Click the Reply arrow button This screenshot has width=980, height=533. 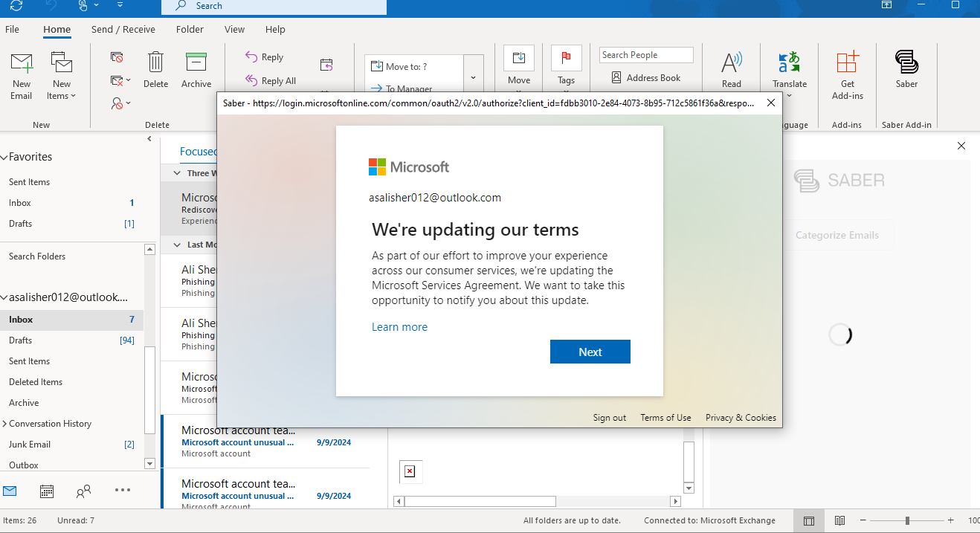click(x=265, y=57)
